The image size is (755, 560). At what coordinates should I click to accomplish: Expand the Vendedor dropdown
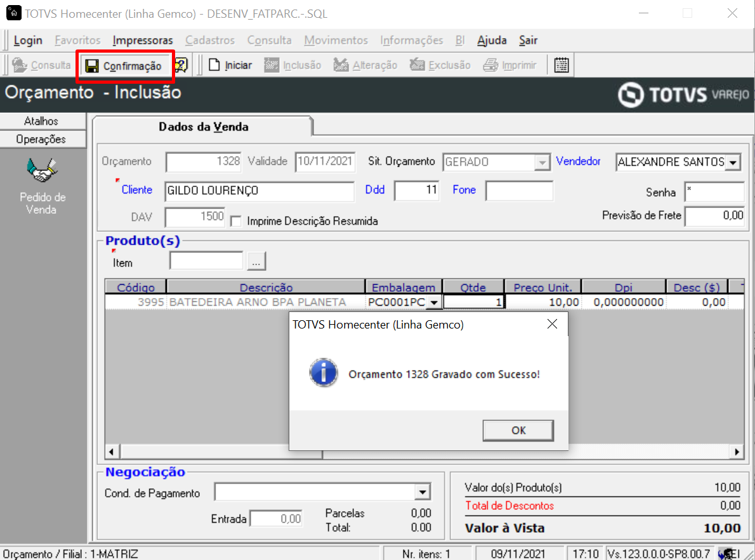pos(733,162)
